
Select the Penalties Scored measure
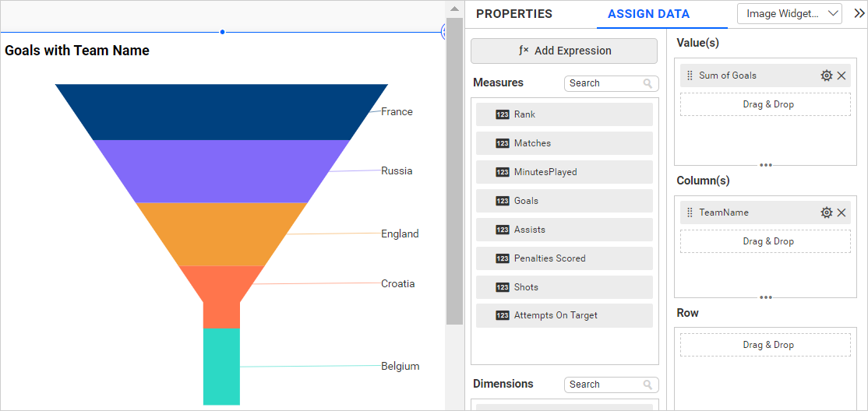[564, 258]
